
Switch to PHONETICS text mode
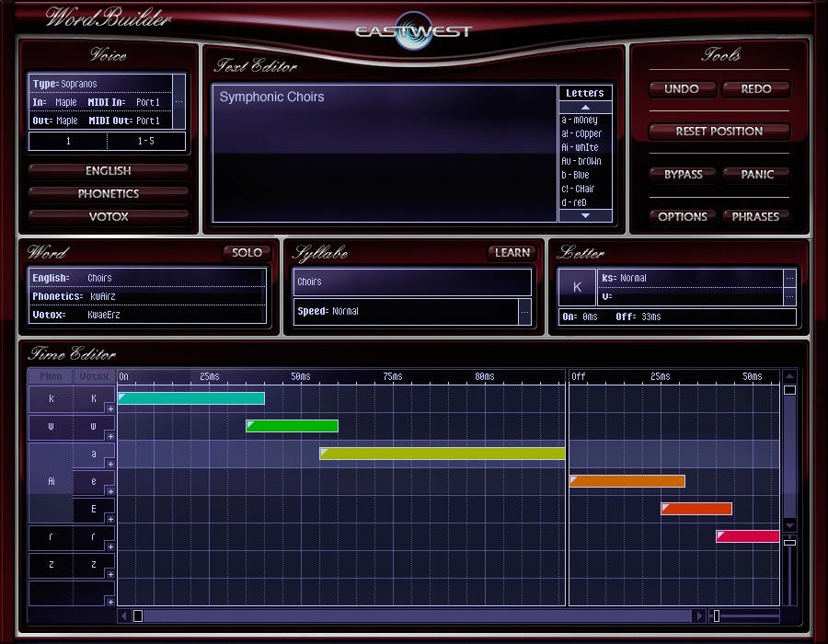(x=109, y=193)
